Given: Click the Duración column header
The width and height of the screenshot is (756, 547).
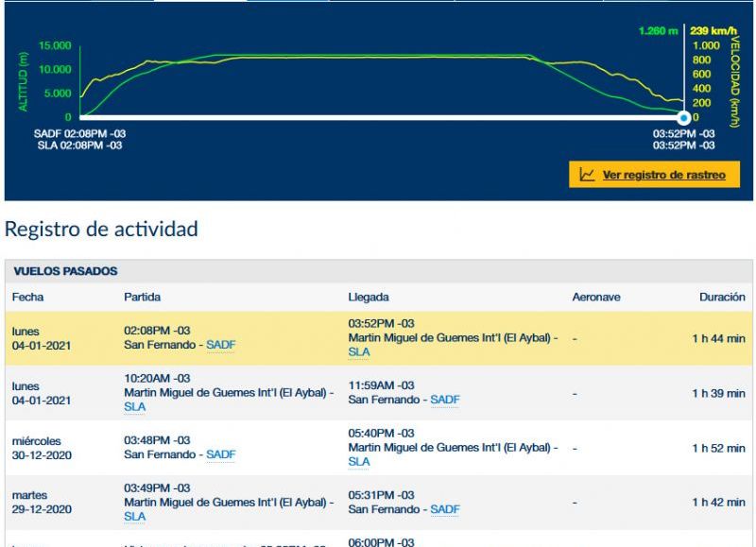Looking at the screenshot, I should (x=722, y=297).
